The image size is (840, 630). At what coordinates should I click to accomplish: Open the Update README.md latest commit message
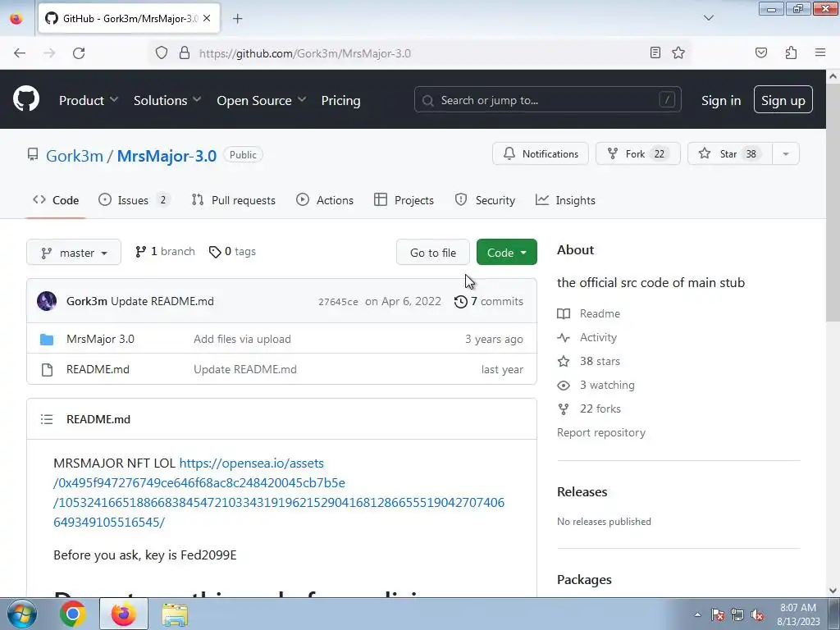pos(162,301)
